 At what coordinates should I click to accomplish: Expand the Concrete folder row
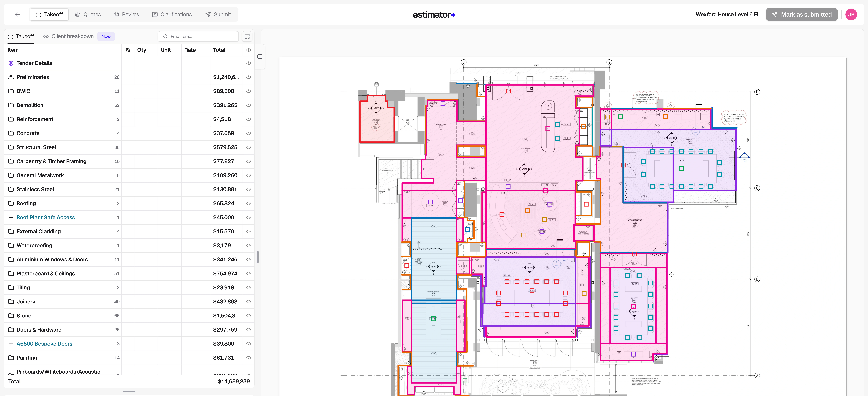pos(129,133)
